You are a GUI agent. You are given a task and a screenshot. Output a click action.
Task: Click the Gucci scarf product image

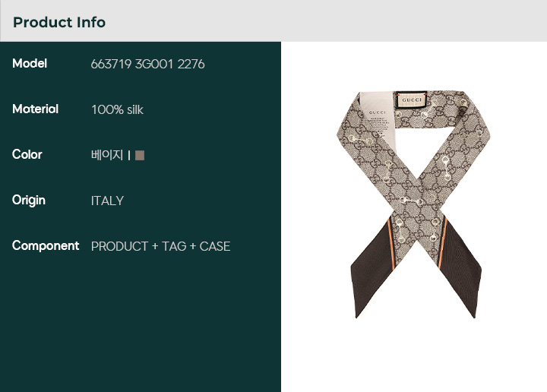(413, 204)
